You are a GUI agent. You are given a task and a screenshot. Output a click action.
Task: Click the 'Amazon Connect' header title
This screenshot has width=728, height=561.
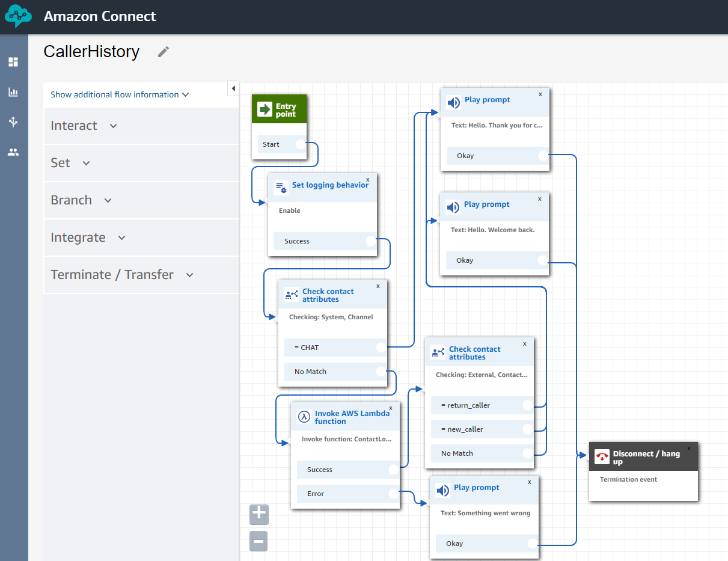(100, 16)
